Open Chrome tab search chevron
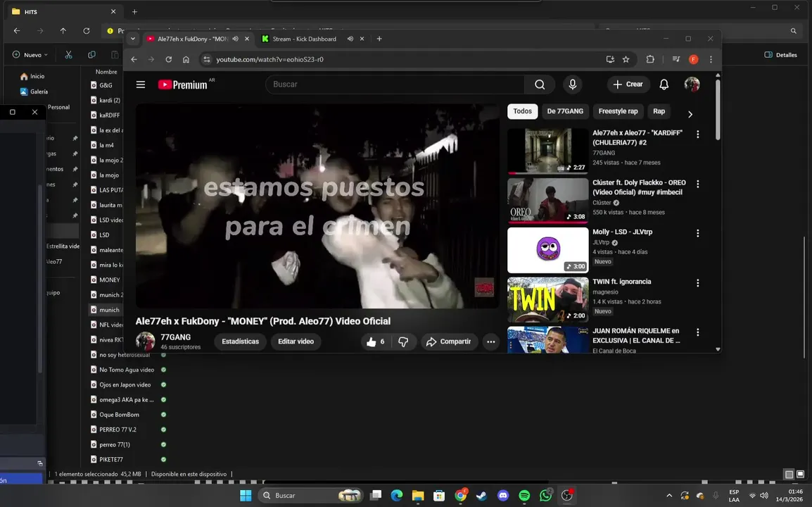 (x=132, y=39)
